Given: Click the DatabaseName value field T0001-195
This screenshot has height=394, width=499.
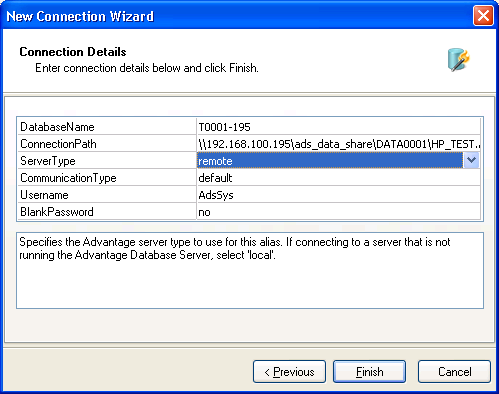Looking at the screenshot, I should click(x=339, y=127).
